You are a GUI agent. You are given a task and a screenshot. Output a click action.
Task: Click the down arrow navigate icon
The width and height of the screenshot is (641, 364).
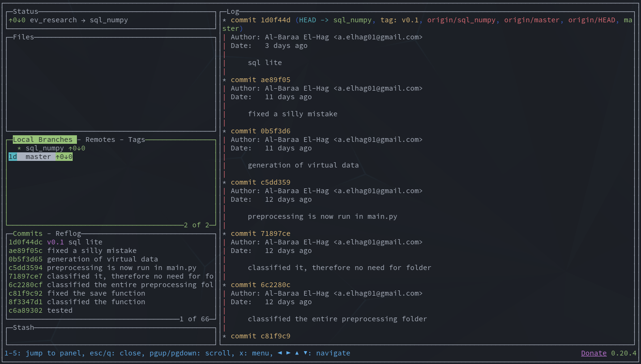(x=305, y=353)
